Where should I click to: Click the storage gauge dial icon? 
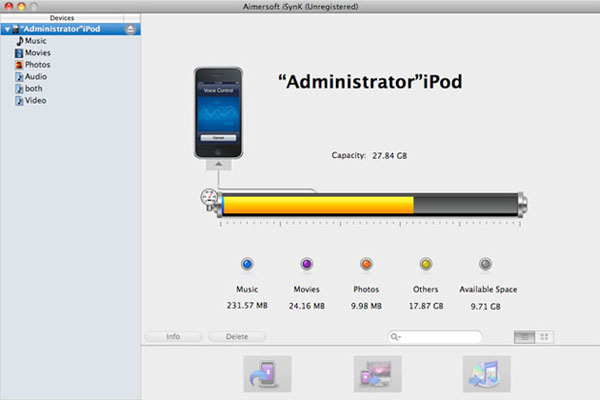[x=209, y=198]
